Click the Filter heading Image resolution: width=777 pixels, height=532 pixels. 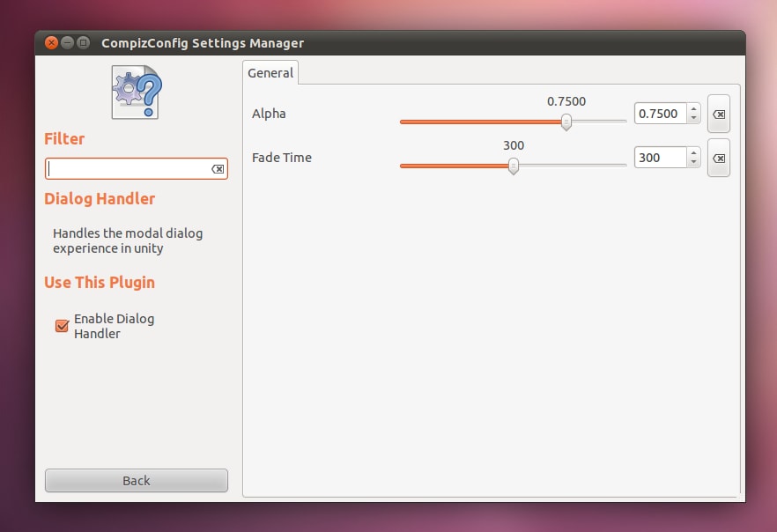(x=64, y=138)
